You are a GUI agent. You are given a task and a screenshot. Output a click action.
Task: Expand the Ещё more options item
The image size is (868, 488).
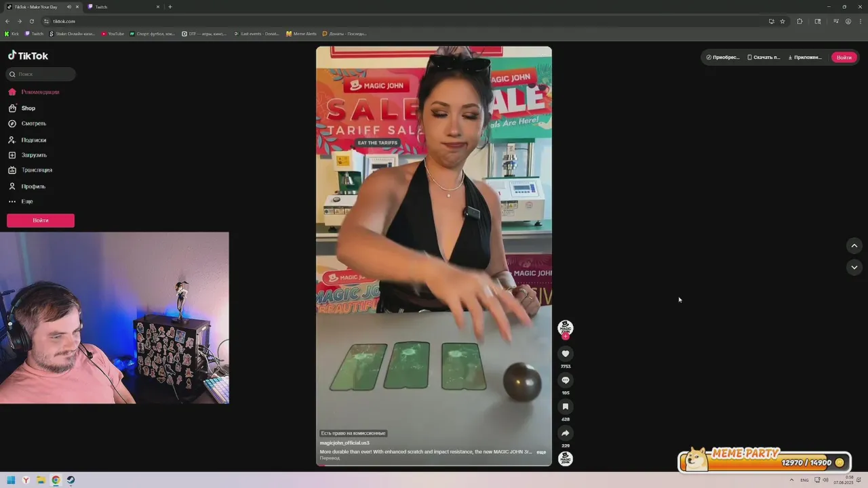pyautogui.click(x=20, y=201)
